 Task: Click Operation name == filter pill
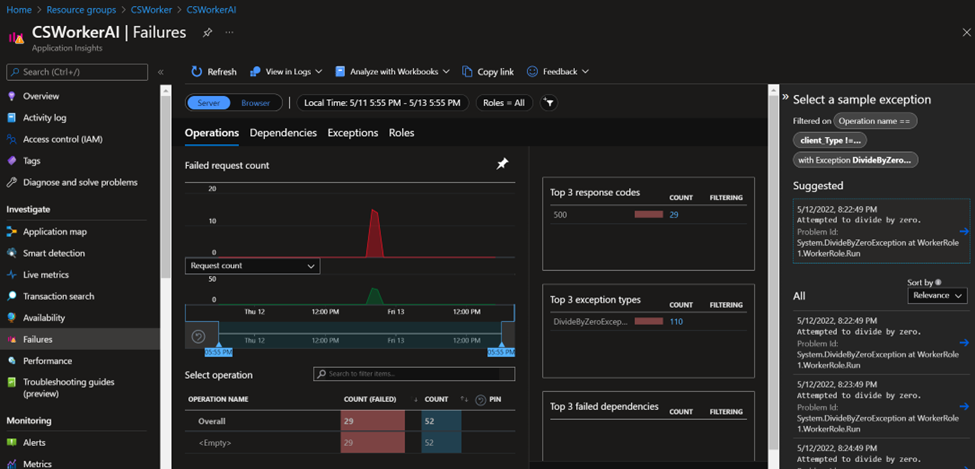875,121
